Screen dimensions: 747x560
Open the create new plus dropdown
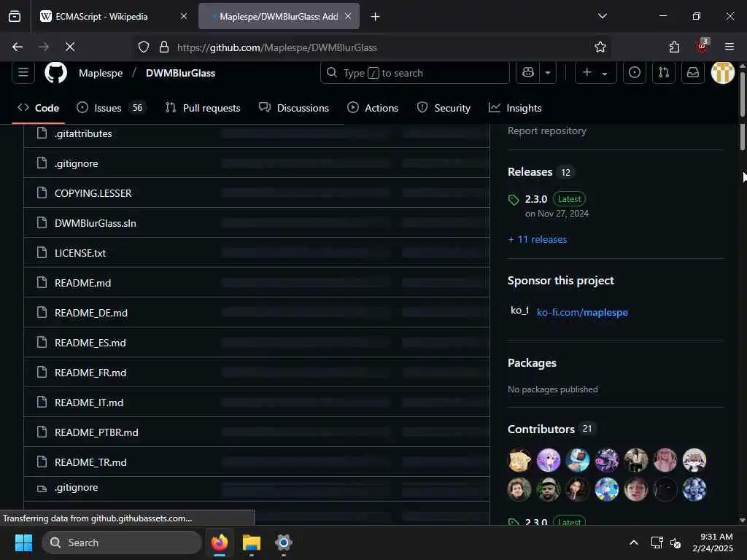(595, 72)
